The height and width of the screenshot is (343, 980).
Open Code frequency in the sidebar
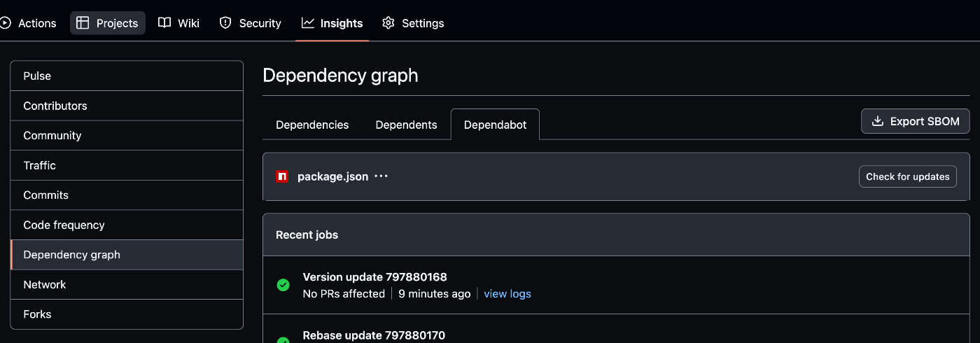tap(127, 225)
